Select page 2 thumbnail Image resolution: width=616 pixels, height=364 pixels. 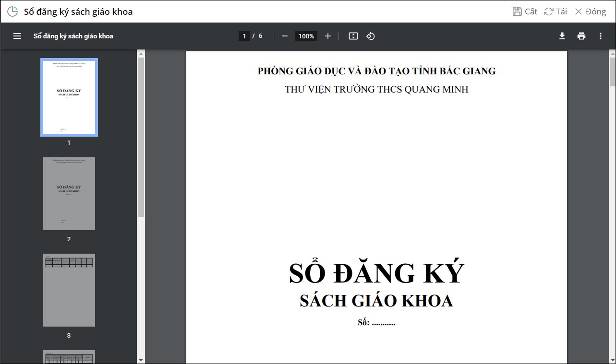pyautogui.click(x=69, y=194)
